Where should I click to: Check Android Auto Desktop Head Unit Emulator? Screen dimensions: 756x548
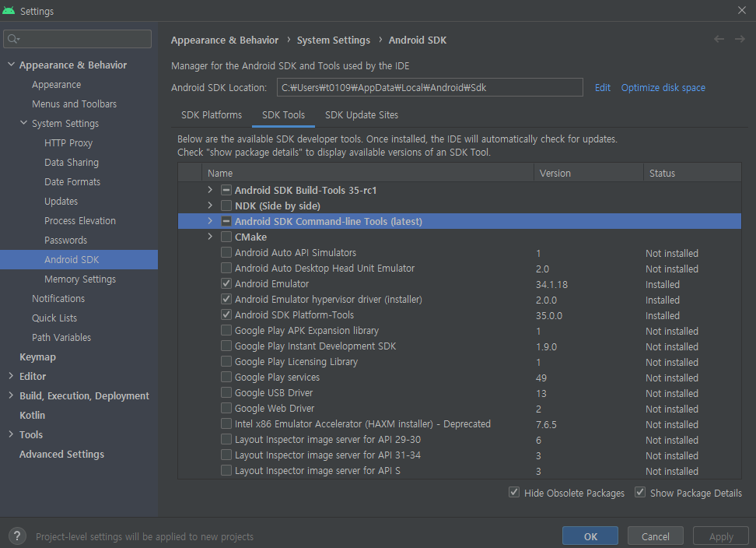pyautogui.click(x=226, y=268)
